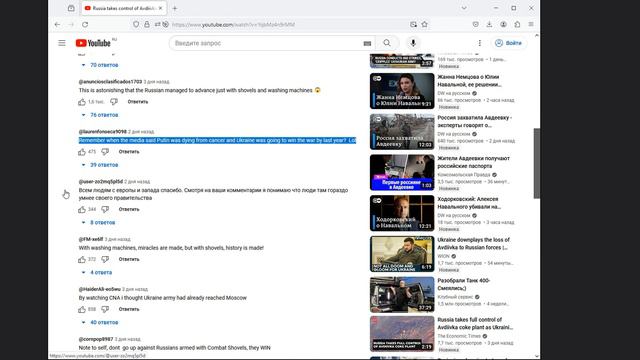Open the author profile above the CNA comment
Image resolution: width=640 pixels, height=360 pixels.
[x=100, y=289]
